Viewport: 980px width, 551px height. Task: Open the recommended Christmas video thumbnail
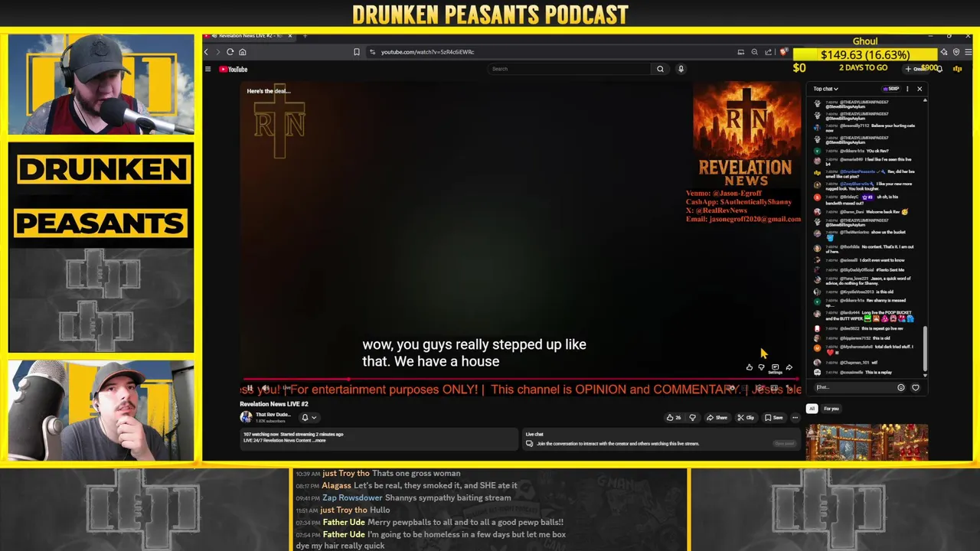867,442
